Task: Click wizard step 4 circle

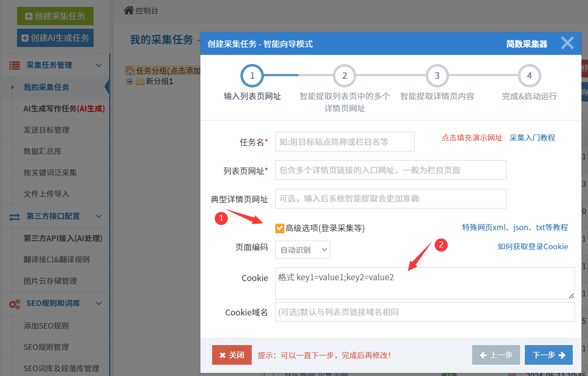Action: point(529,76)
